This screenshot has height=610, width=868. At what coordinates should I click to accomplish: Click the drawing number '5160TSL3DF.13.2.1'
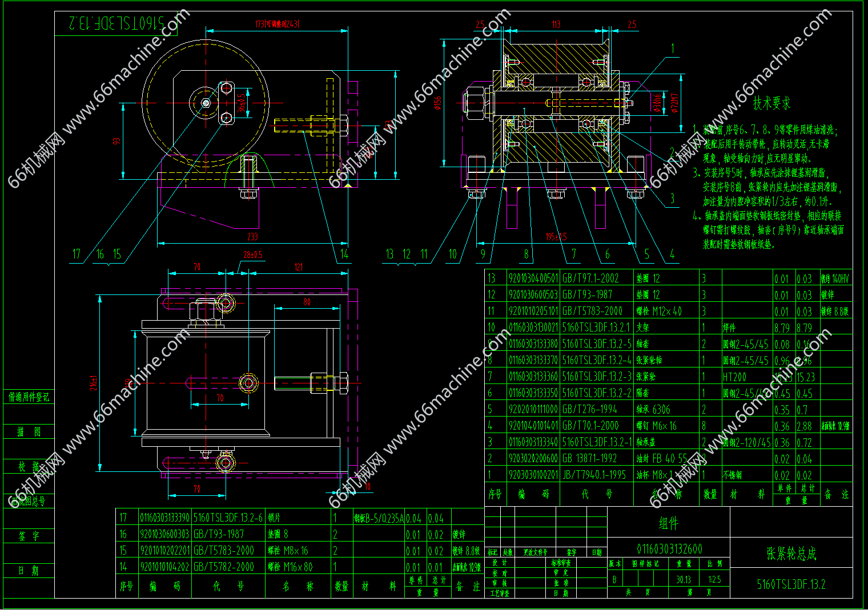pyautogui.click(x=596, y=328)
